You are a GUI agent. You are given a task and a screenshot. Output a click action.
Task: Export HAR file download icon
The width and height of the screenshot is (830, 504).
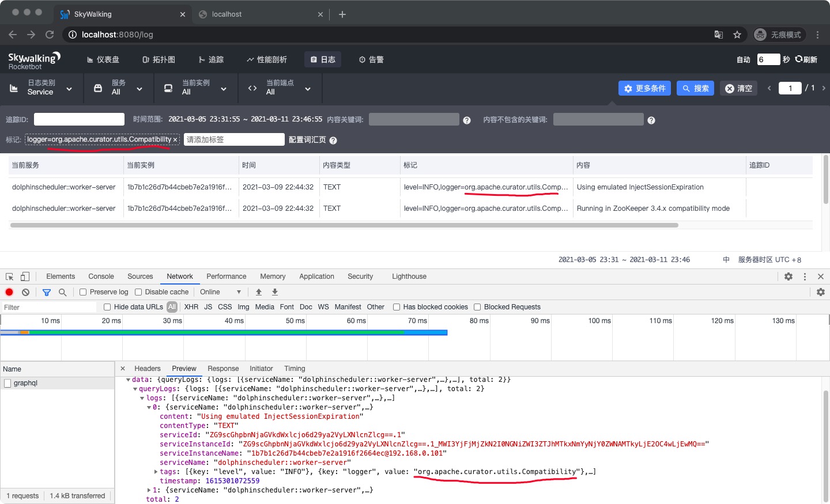[x=275, y=292]
